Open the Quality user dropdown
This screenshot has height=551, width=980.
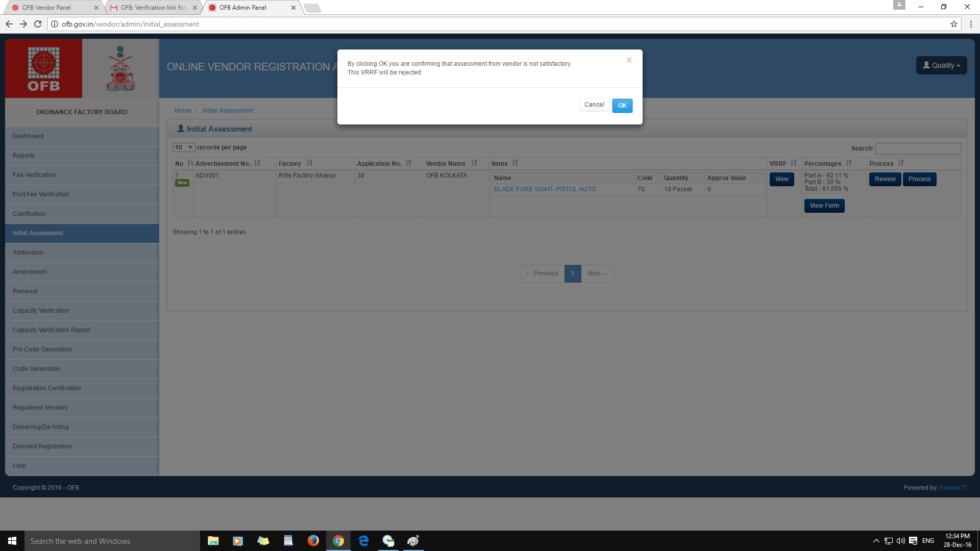point(941,65)
